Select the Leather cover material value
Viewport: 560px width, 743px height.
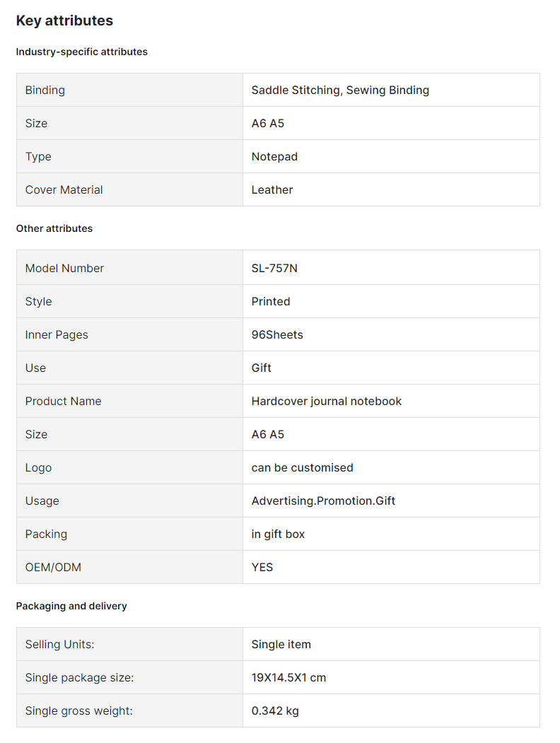(x=272, y=189)
